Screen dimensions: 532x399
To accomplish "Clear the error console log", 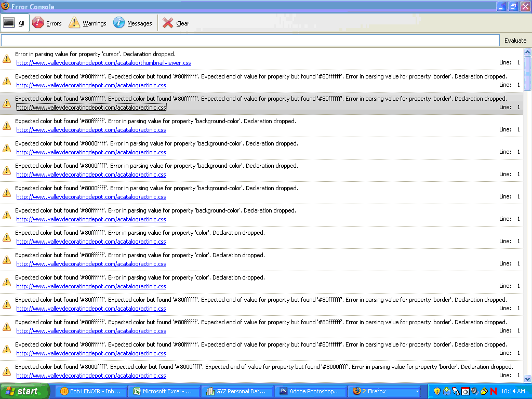I will [x=176, y=23].
